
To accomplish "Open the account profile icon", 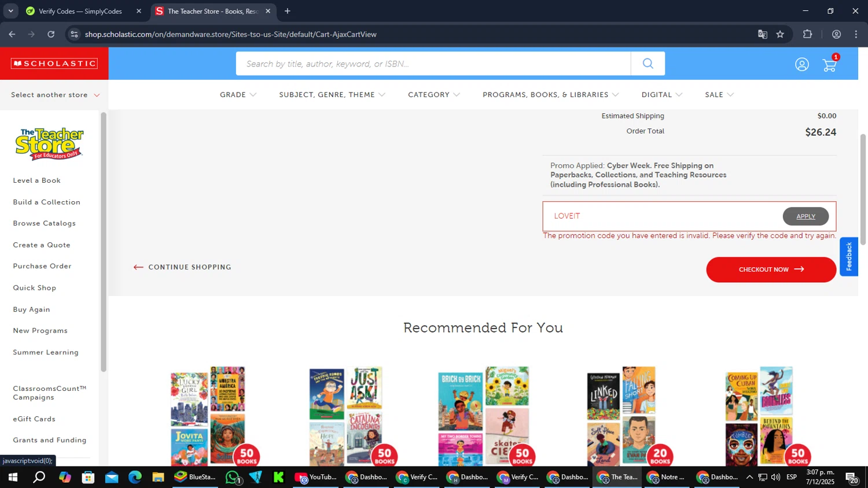I will pyautogui.click(x=801, y=64).
